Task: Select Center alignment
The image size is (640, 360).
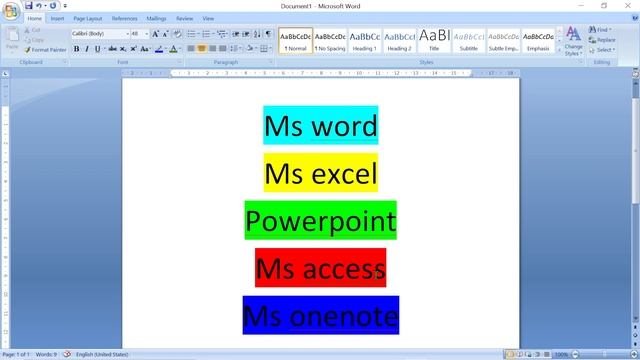Action: [201, 49]
